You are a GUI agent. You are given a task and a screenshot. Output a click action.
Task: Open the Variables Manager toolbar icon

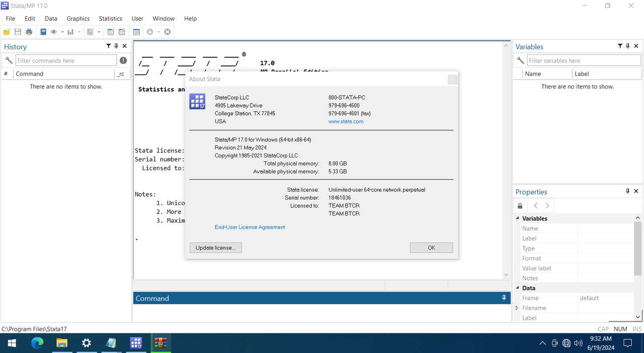point(136,32)
